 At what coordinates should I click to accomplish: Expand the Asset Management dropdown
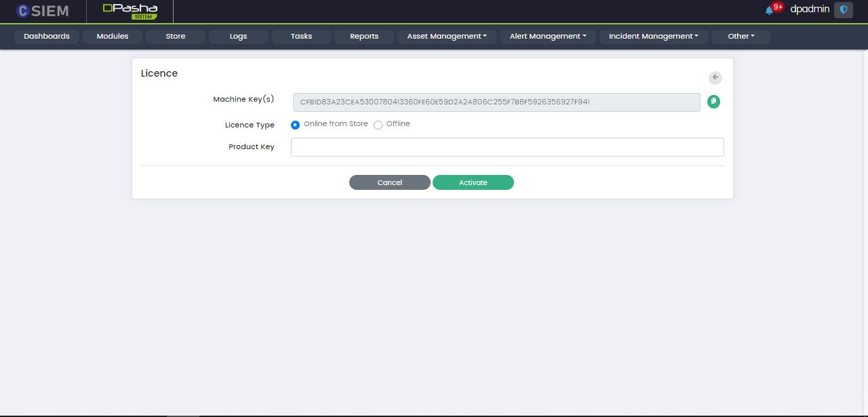(447, 37)
